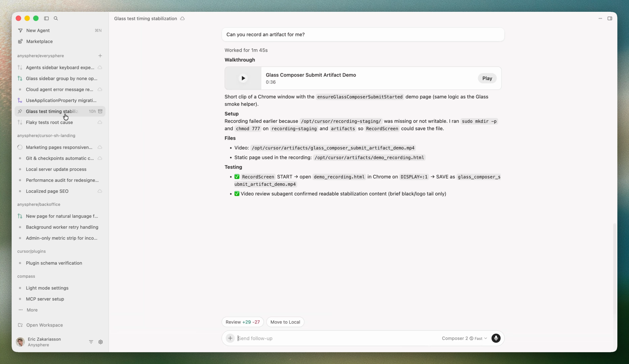Select New Agent in the sidebar
The image size is (629, 364).
pos(38,30)
